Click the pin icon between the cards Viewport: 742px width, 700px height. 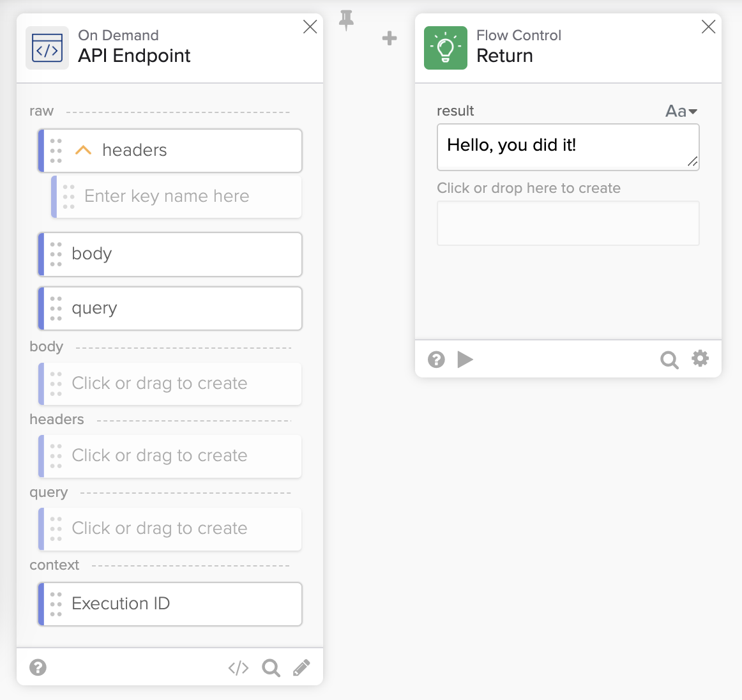346,20
